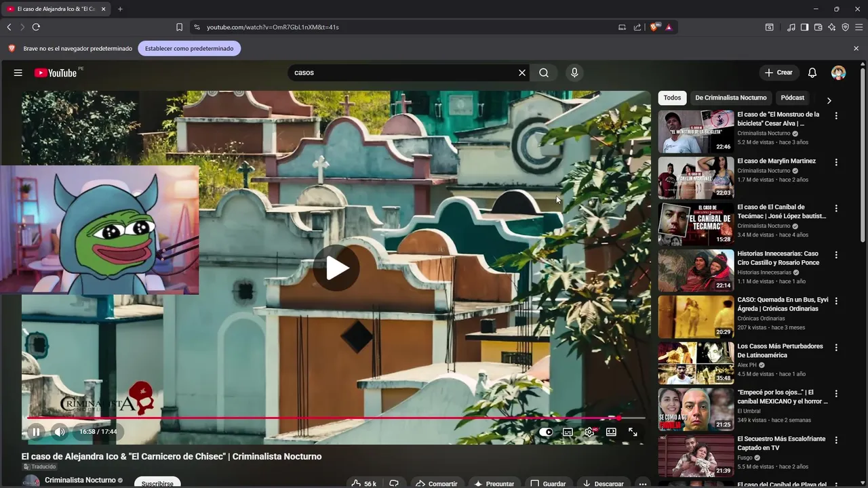Click the large center play button

tap(336, 268)
